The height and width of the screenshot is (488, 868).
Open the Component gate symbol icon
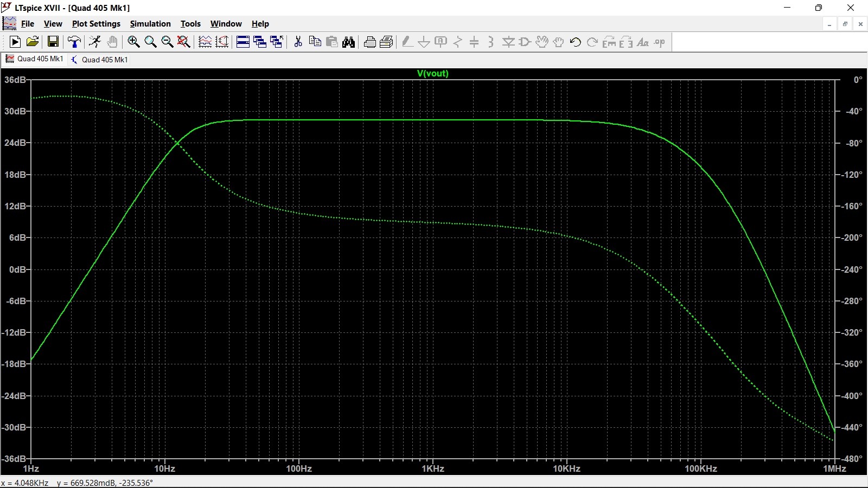pos(525,42)
